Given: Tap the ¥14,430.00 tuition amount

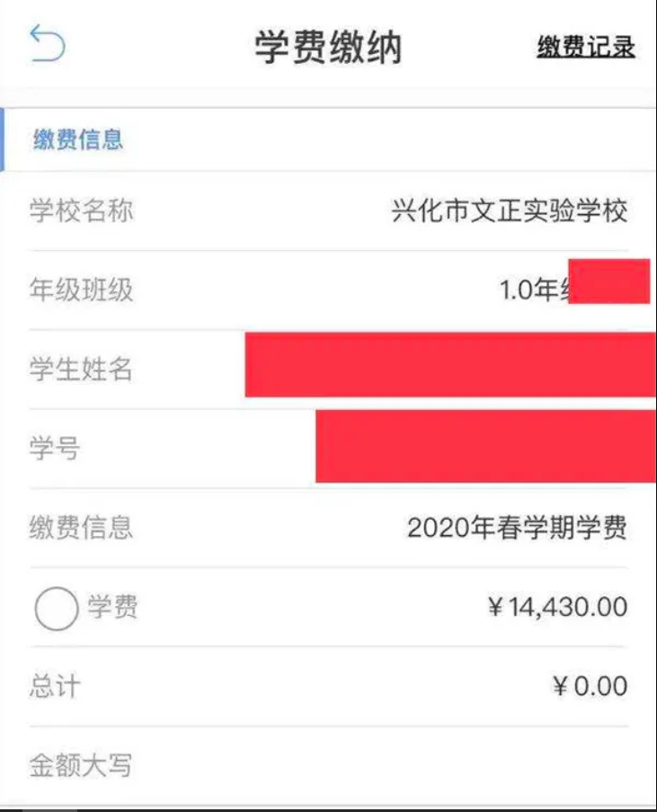Looking at the screenshot, I should click(x=557, y=607).
